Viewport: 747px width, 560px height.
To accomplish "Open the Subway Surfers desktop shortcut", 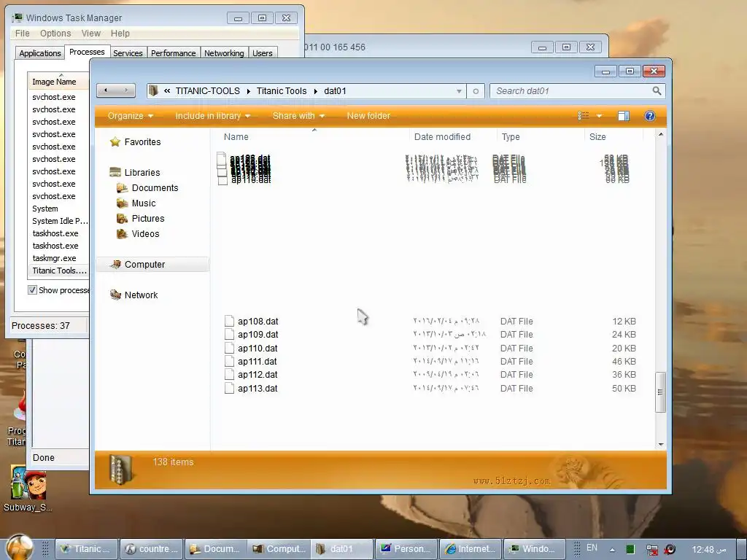I will click(x=28, y=489).
